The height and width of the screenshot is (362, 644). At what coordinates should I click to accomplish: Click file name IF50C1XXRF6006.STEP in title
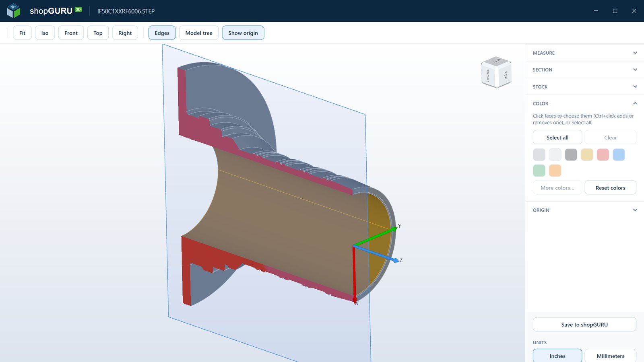point(126,11)
